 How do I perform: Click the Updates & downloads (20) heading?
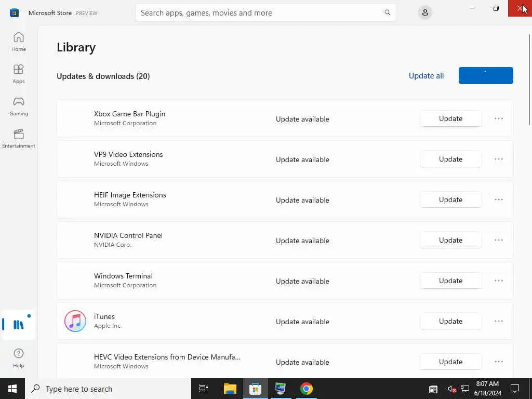pyautogui.click(x=103, y=76)
